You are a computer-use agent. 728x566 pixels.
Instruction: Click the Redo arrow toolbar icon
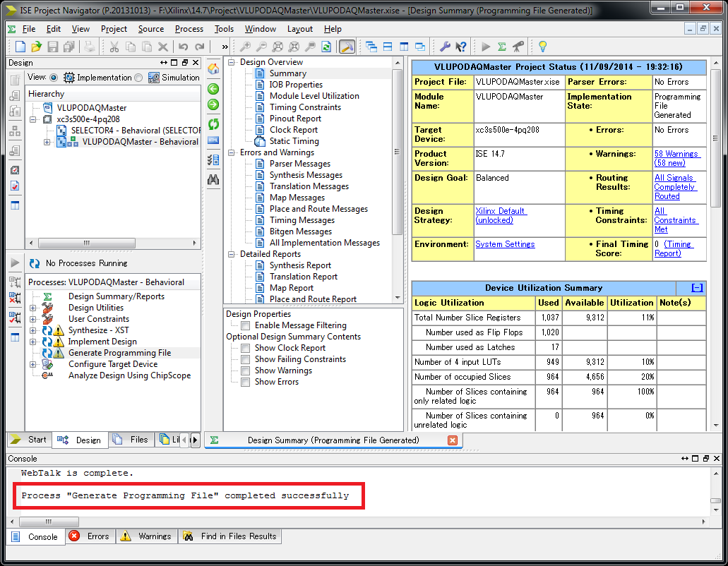(x=200, y=47)
